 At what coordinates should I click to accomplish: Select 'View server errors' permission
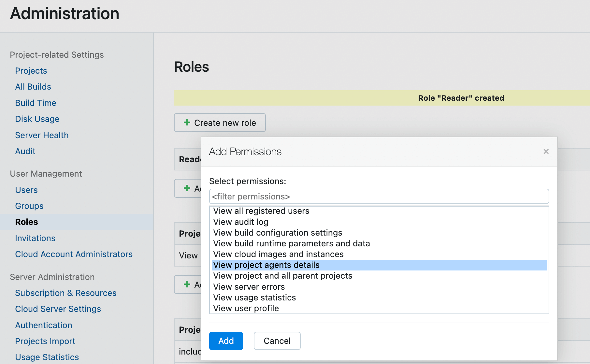[249, 287]
